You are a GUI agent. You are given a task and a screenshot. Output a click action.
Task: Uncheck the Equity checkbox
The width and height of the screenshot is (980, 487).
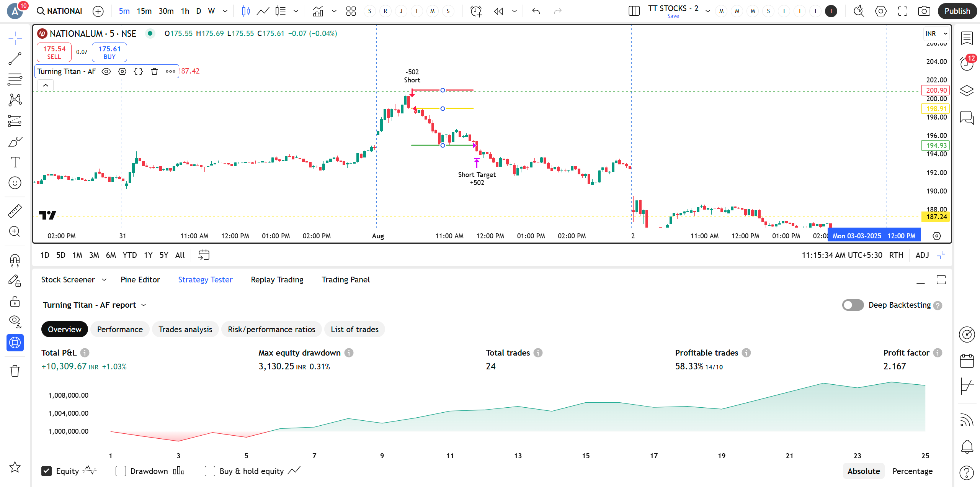click(46, 471)
